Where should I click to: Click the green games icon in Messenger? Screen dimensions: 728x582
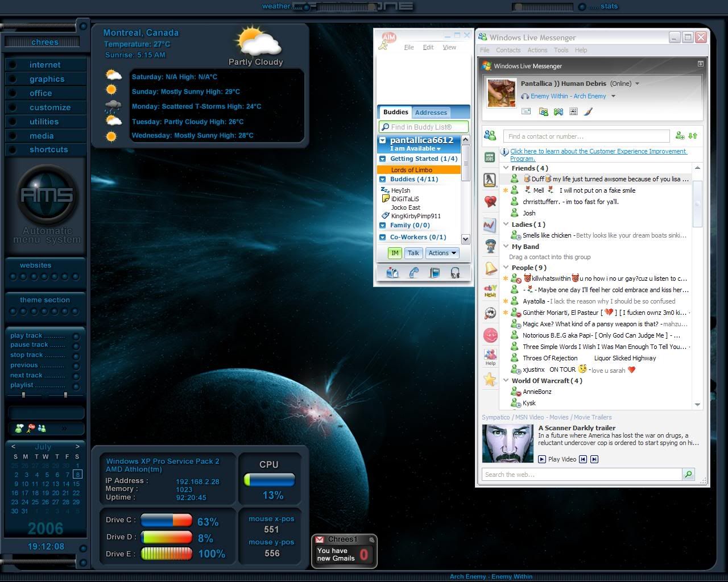pos(559,111)
